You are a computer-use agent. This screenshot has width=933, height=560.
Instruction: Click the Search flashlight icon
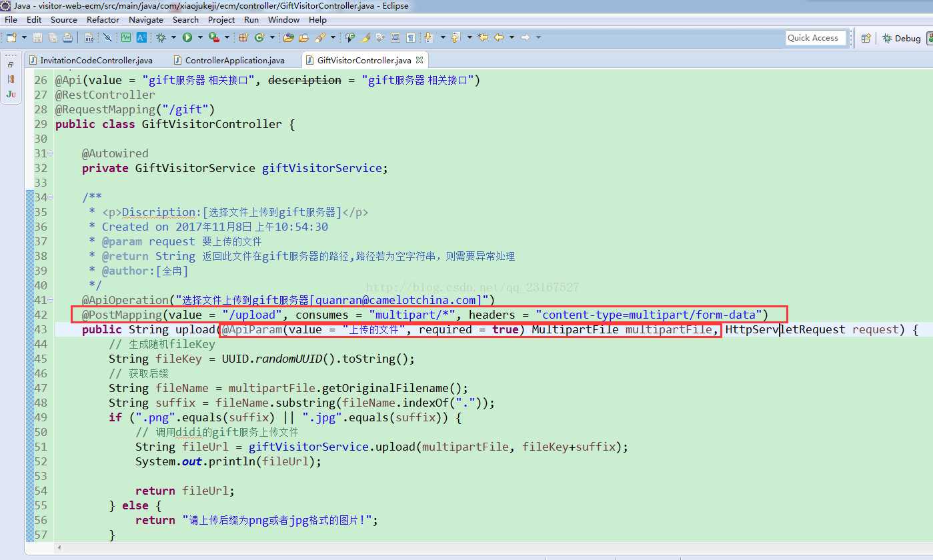319,37
